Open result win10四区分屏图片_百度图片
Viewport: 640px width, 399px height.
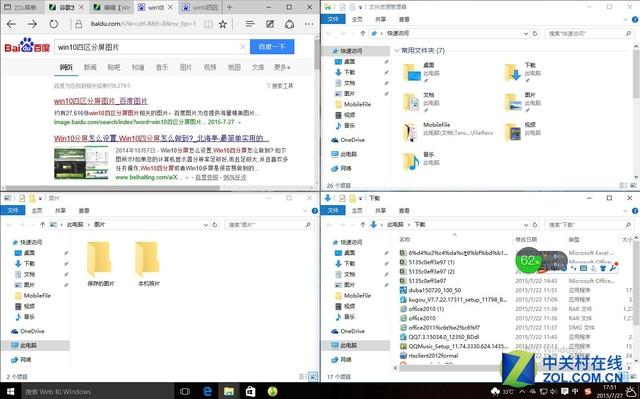tap(101, 101)
